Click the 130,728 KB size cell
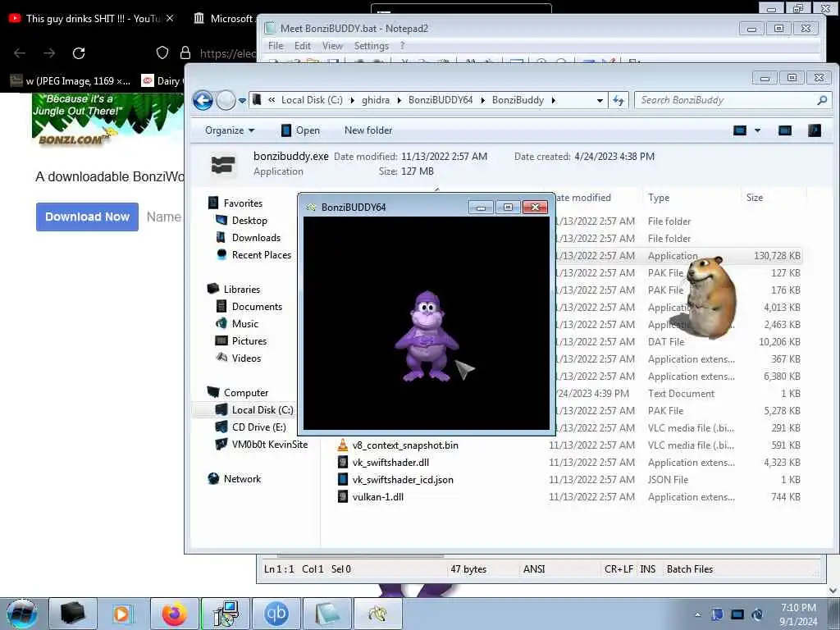The height and width of the screenshot is (630, 840). (777, 256)
